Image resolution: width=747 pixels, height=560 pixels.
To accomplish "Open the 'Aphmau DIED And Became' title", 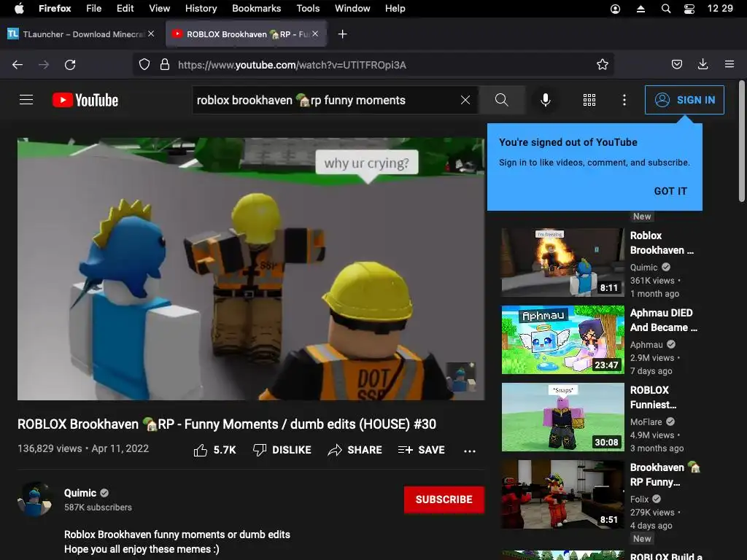I will (x=664, y=320).
